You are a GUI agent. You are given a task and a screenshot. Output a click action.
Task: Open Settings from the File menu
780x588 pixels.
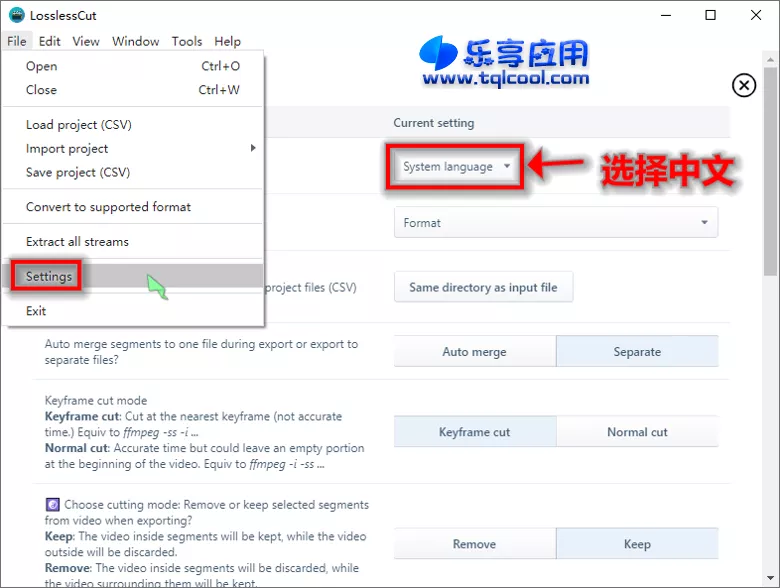(x=133, y=276)
